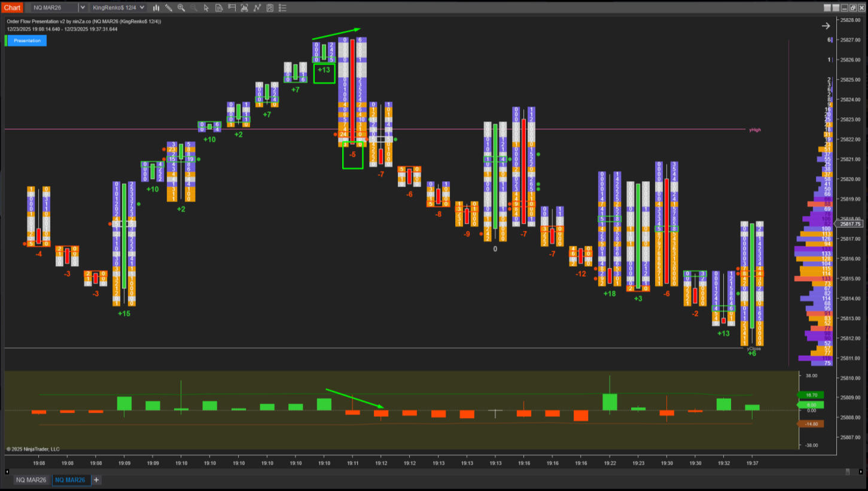The width and height of the screenshot is (868, 491).
Task: Open the bar type chart style icon
Action: [156, 8]
